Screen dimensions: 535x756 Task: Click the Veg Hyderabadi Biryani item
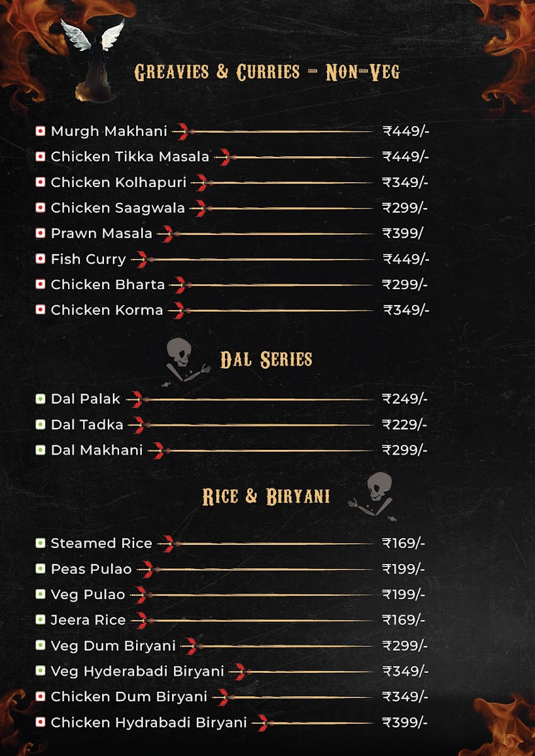point(137,672)
